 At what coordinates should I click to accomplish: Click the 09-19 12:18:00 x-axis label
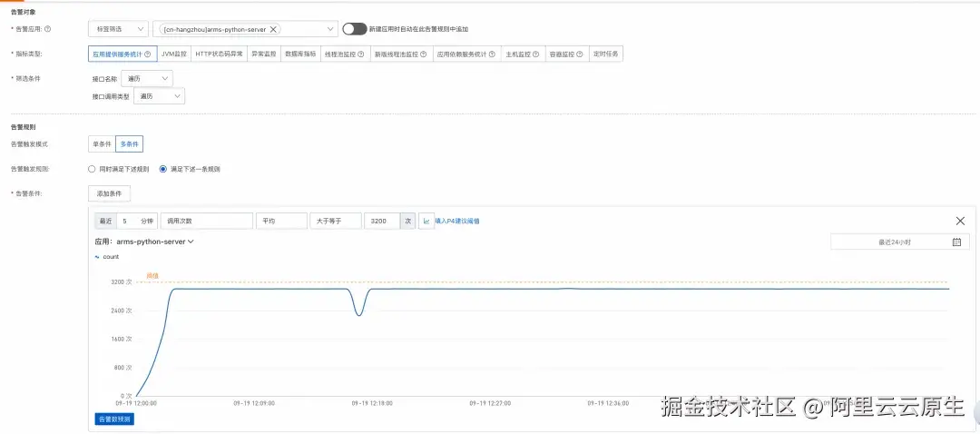coord(372,404)
